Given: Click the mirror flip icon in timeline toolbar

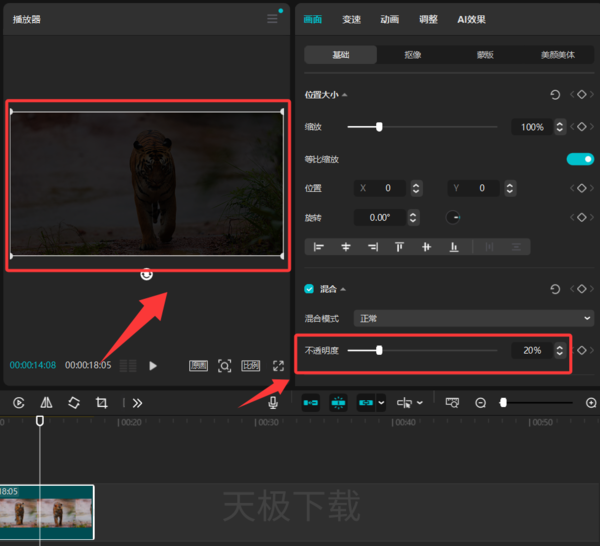Looking at the screenshot, I should [46, 403].
